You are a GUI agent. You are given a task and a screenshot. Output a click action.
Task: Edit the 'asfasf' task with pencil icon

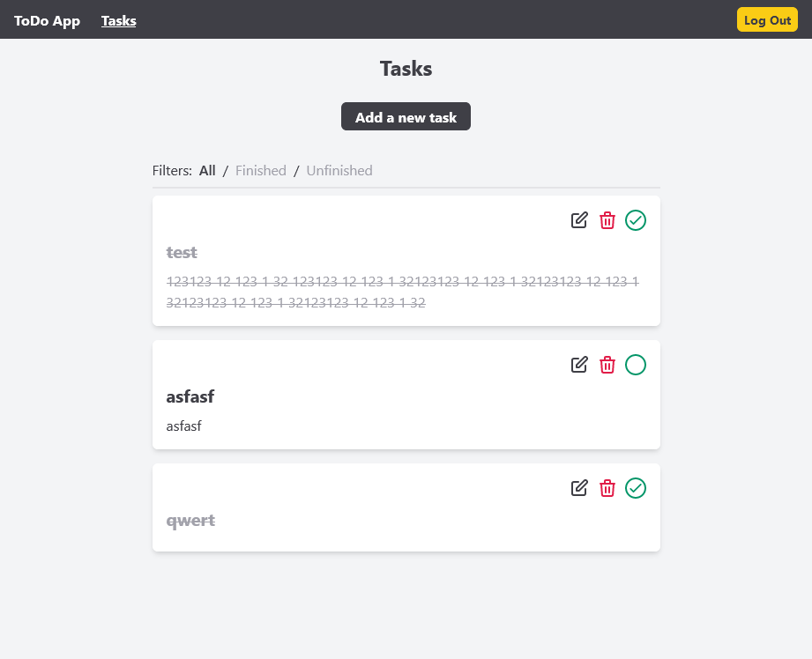[x=579, y=365]
